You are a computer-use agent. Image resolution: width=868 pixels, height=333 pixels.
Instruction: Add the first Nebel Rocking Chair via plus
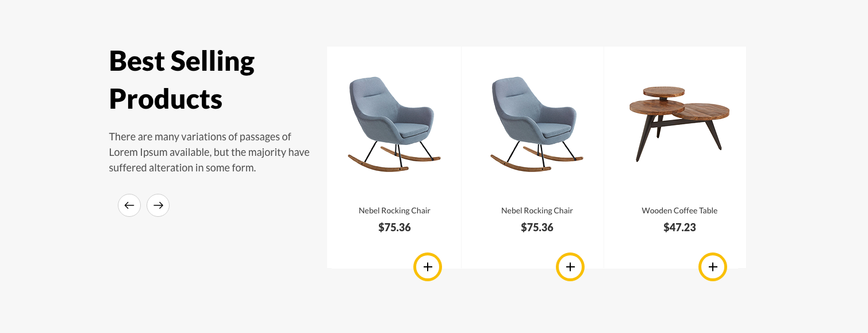click(428, 267)
